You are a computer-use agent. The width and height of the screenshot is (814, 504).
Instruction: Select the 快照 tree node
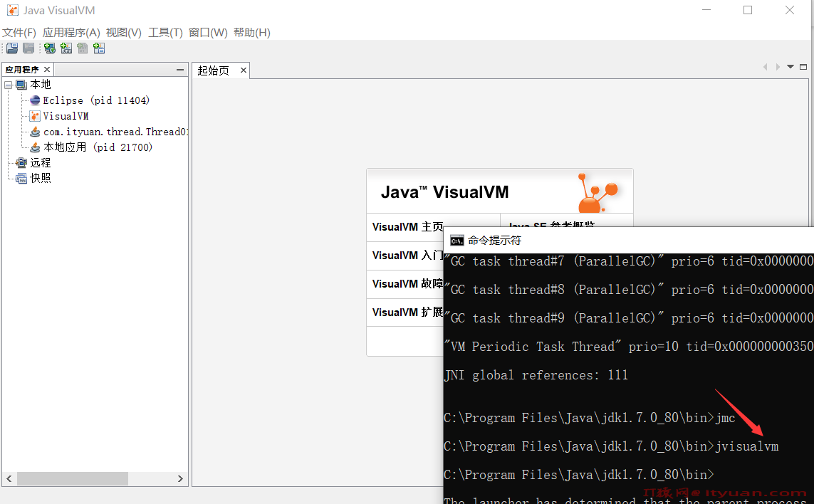click(41, 179)
